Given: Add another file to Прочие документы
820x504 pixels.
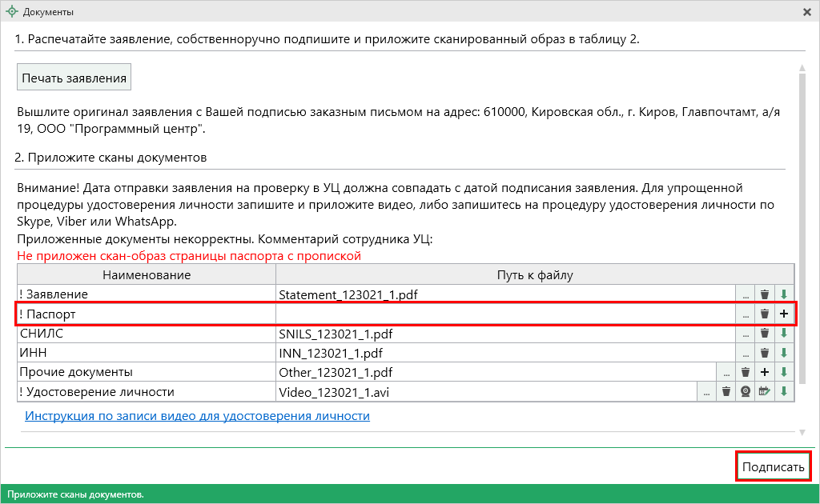Looking at the screenshot, I should 765,372.
